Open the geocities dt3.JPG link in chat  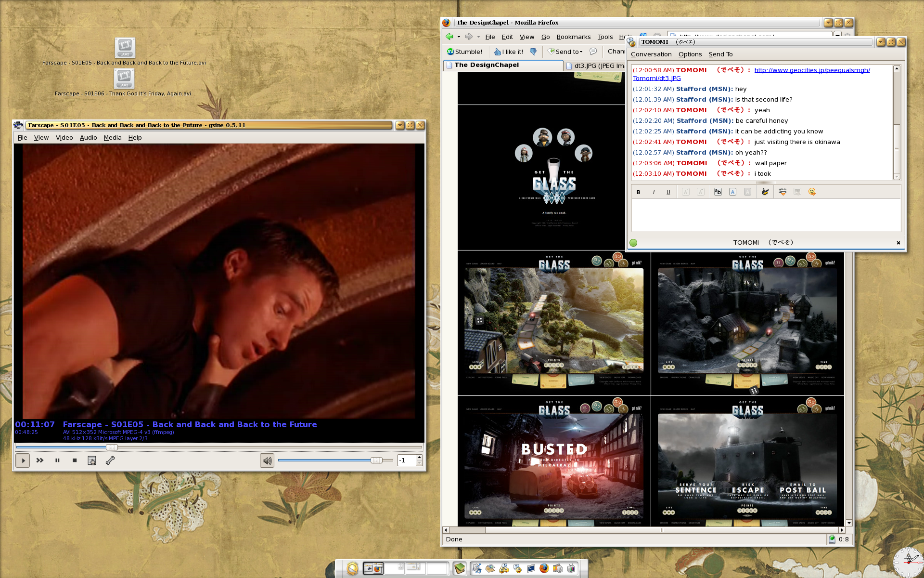point(812,70)
